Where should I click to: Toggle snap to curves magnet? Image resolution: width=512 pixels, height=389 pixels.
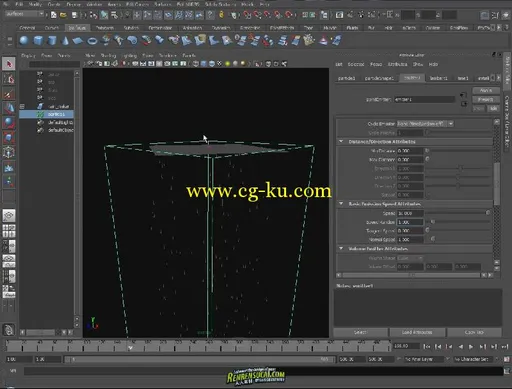pyautogui.click(x=257, y=15)
